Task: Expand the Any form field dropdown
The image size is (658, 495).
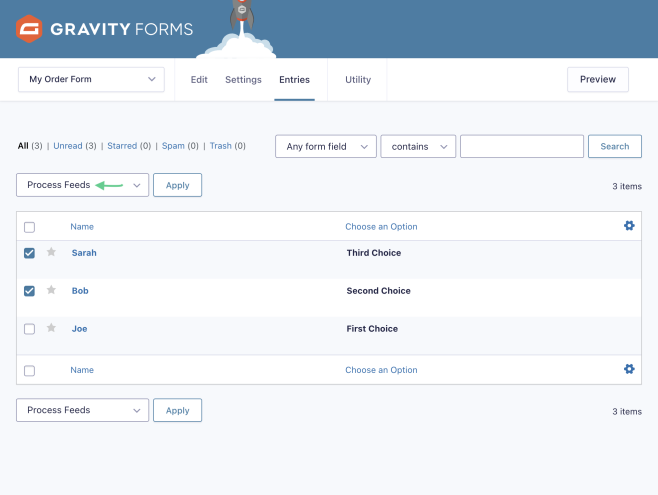Action: [326, 146]
